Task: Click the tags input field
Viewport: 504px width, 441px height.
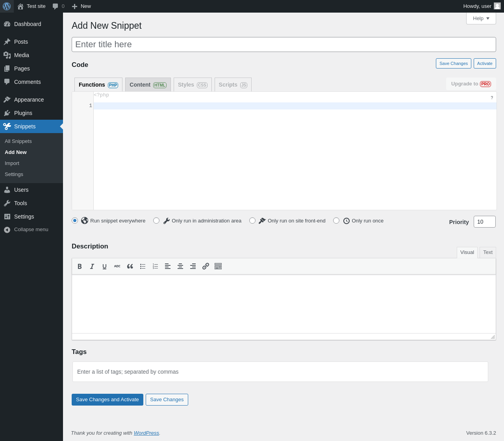Action: pyautogui.click(x=280, y=372)
